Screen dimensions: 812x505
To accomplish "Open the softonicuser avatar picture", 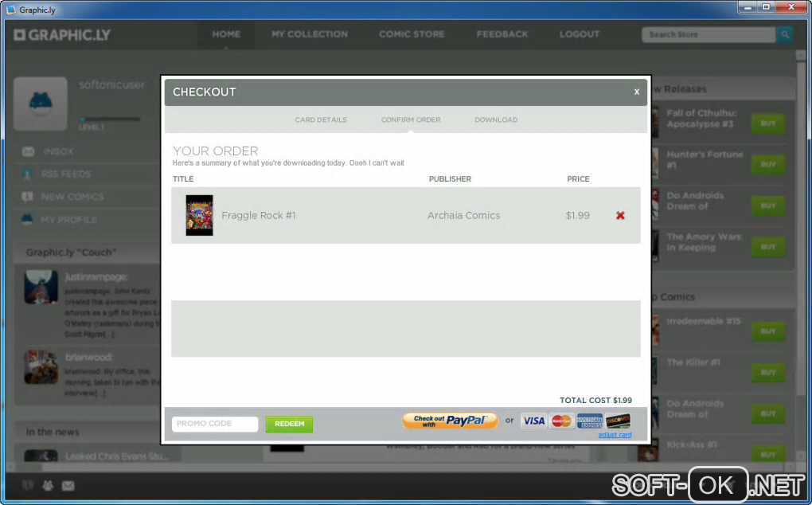I will click(41, 104).
